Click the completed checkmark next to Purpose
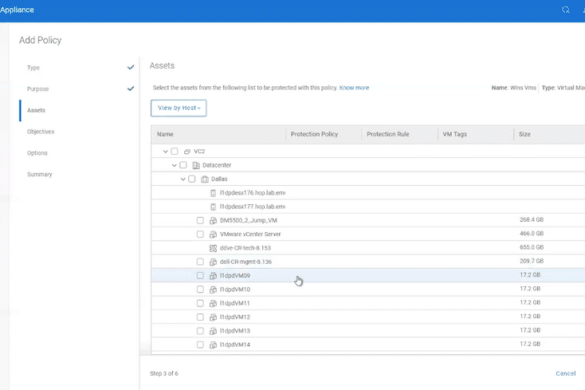Viewport: 585px width, 390px height. 131,89
